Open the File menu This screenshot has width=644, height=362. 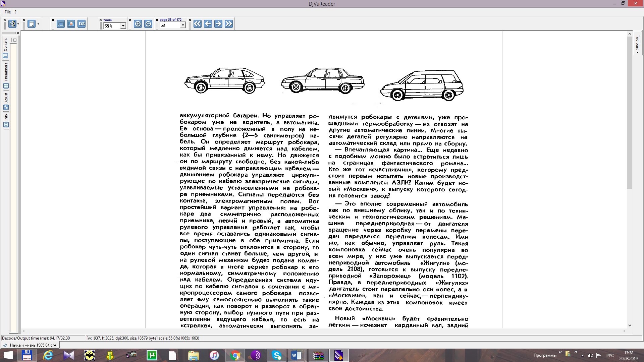7,12
